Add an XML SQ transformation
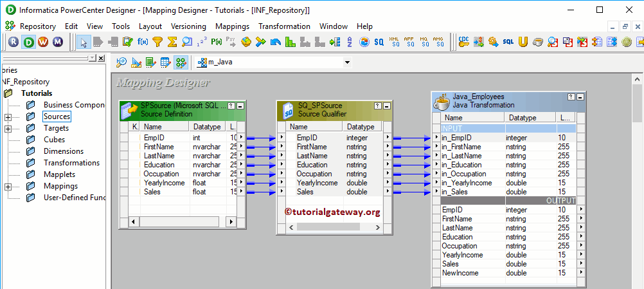644x289 pixels. pos(394,42)
